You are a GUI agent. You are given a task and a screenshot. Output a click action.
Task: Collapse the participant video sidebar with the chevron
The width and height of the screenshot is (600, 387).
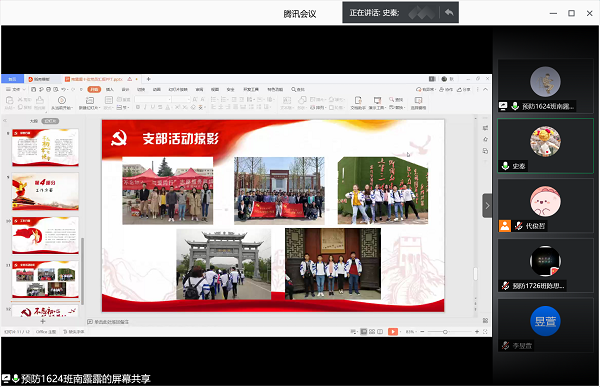point(487,206)
